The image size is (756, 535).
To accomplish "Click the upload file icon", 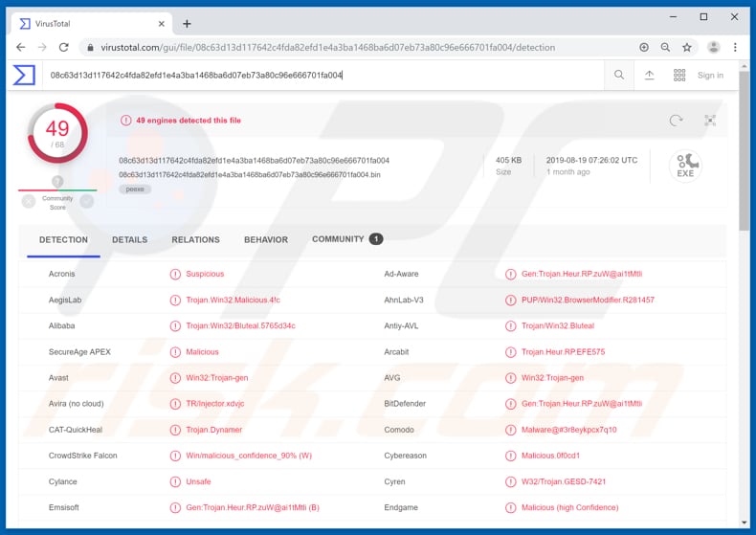I will pyautogui.click(x=650, y=75).
